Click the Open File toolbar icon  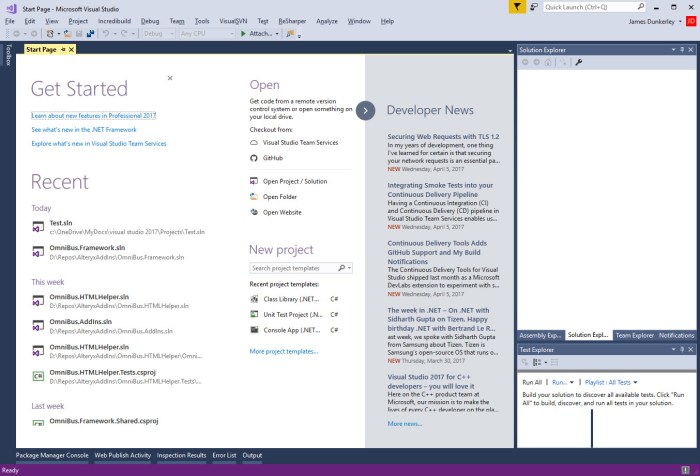(x=68, y=33)
